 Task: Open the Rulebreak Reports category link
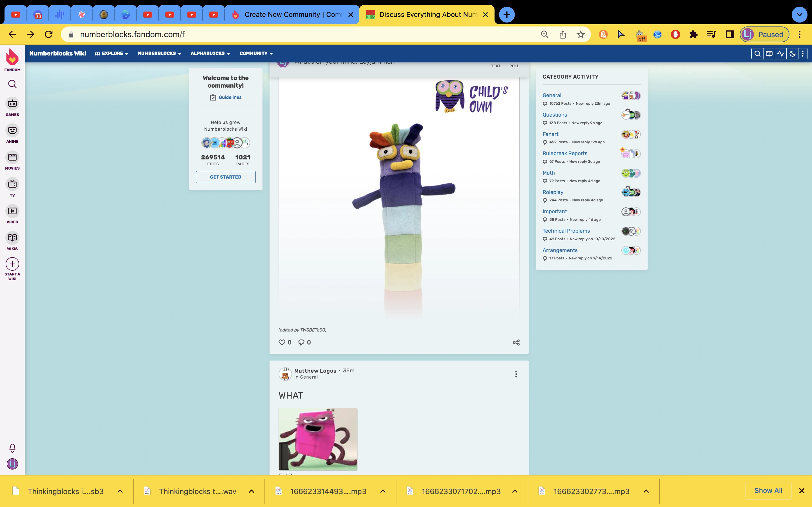[x=565, y=153]
